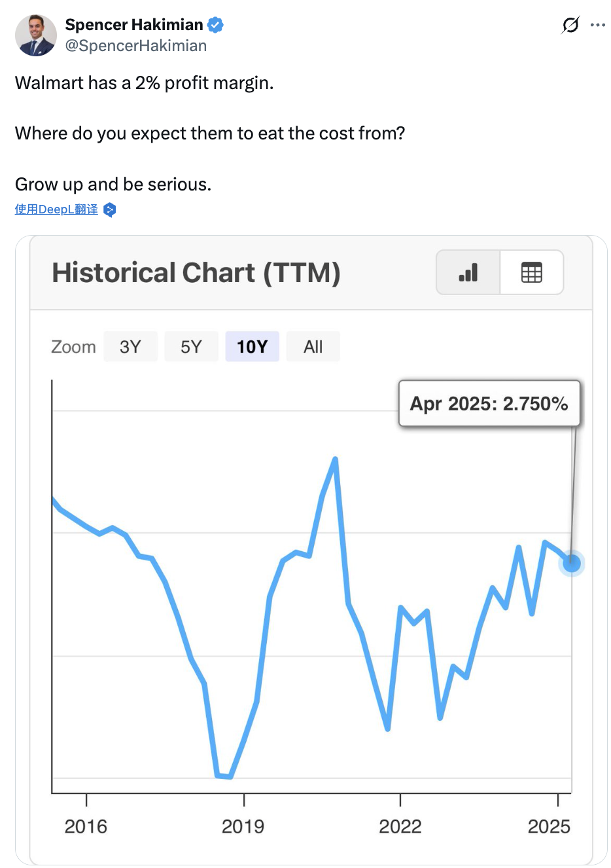Click the tweet text about Walmart margin
This screenshot has width=611, height=868.
click(145, 83)
